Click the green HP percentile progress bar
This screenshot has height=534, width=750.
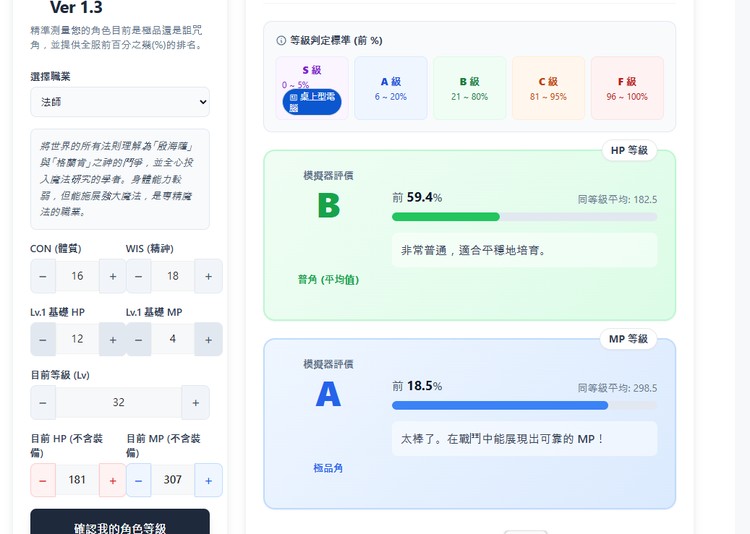pos(524,217)
